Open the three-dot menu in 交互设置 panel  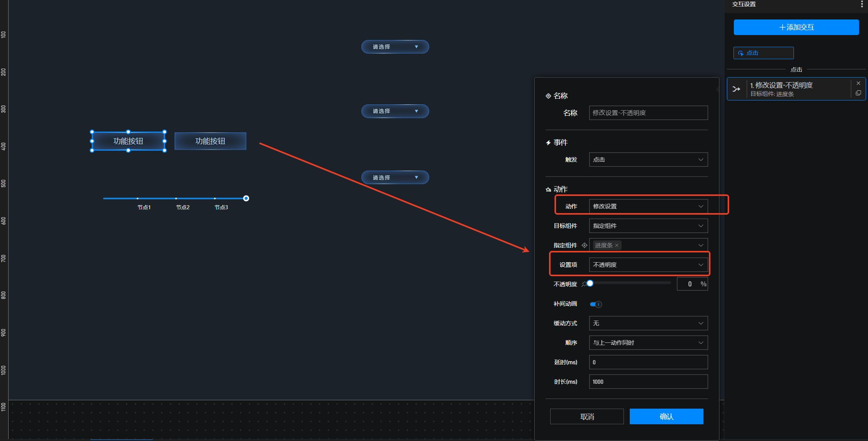click(861, 4)
